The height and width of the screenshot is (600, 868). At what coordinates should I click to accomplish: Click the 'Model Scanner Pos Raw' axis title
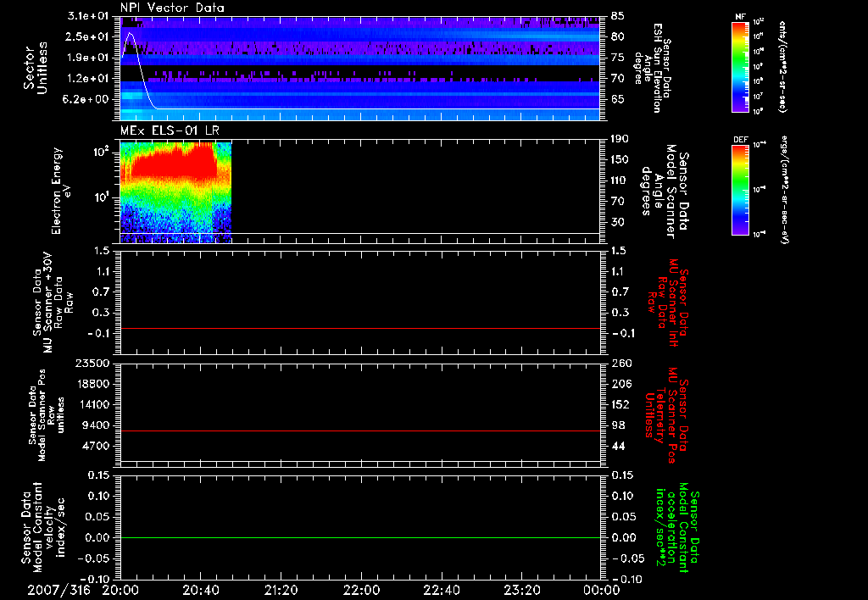click(47, 414)
